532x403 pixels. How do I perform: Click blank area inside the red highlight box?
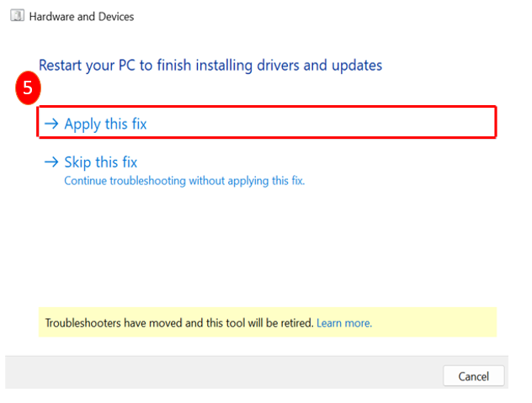tap(337, 123)
